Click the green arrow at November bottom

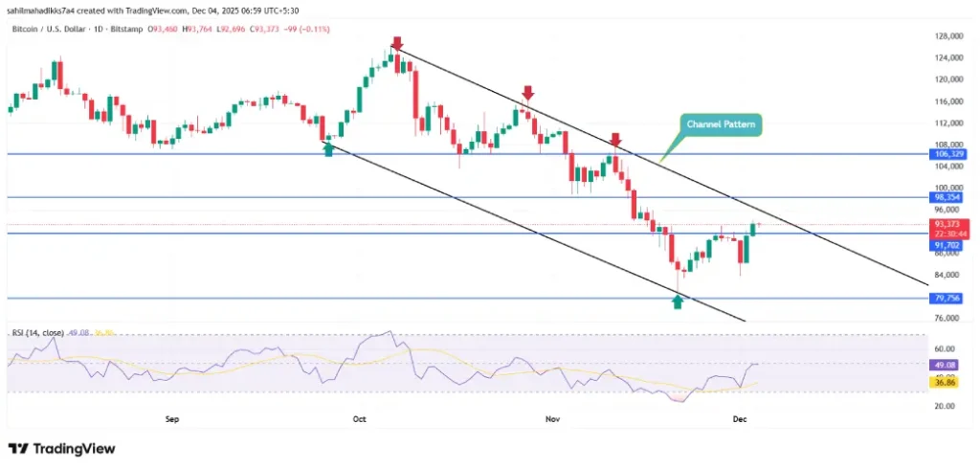(678, 301)
